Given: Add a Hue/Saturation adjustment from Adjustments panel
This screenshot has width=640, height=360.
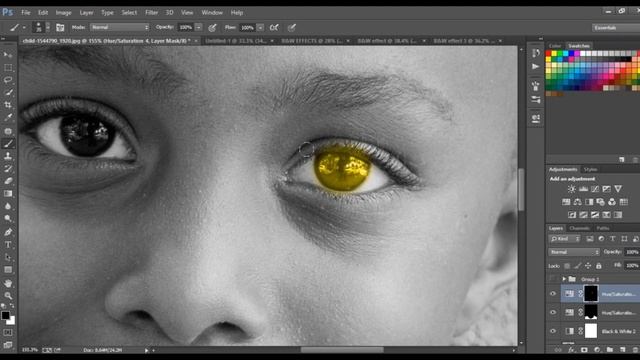Looking at the screenshot, I should pyautogui.click(x=566, y=202).
